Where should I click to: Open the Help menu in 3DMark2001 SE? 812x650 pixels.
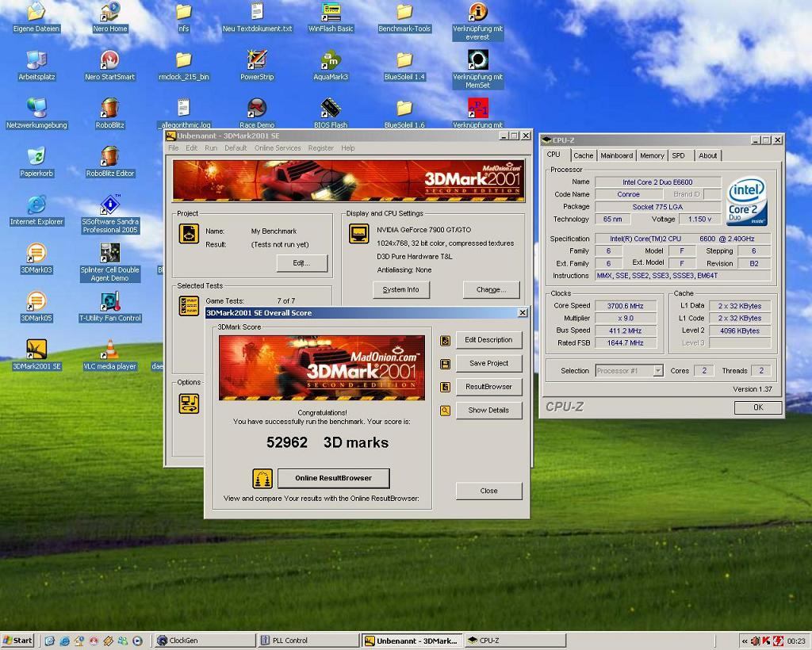pos(348,148)
